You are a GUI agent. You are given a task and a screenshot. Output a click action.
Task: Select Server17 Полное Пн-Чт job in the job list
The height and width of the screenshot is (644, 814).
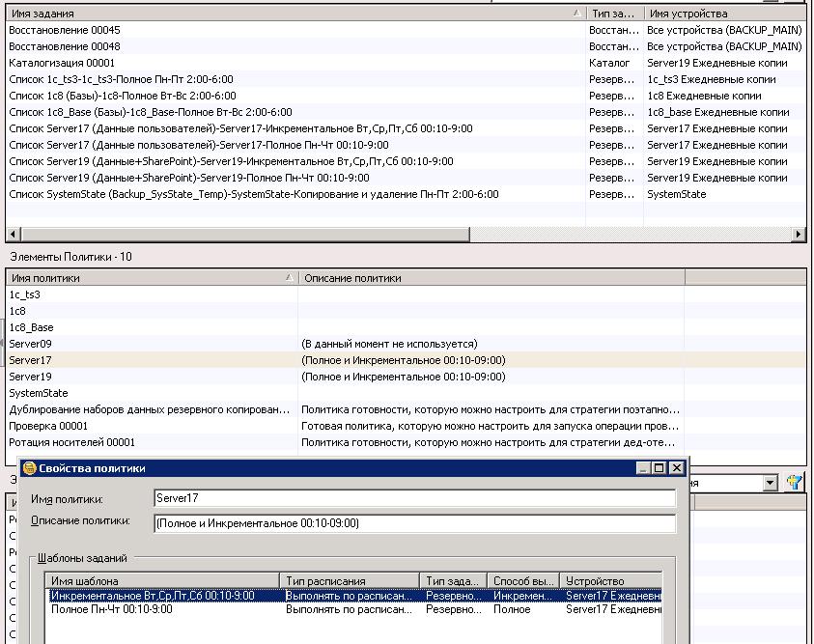199,145
